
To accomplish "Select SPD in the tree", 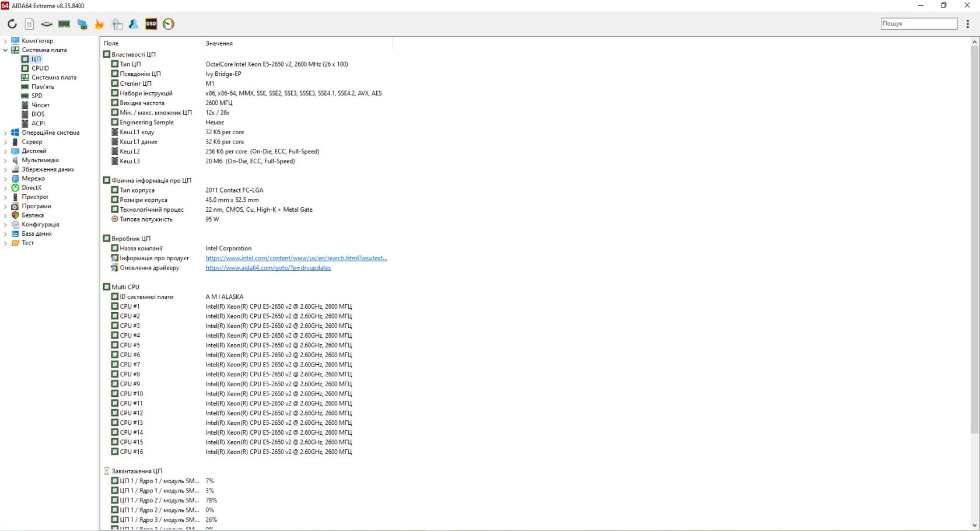I will point(37,96).
